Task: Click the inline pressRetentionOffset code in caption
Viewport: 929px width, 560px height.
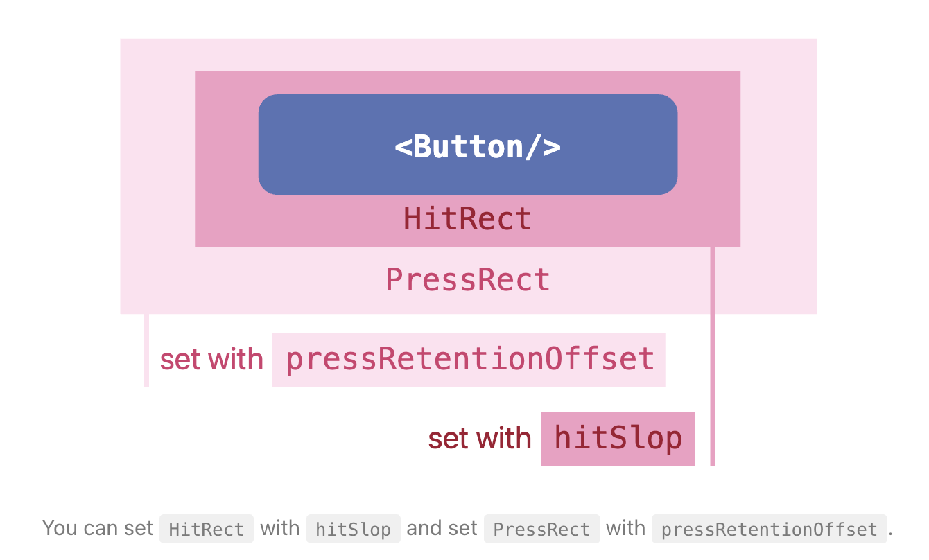Action: pos(770,529)
